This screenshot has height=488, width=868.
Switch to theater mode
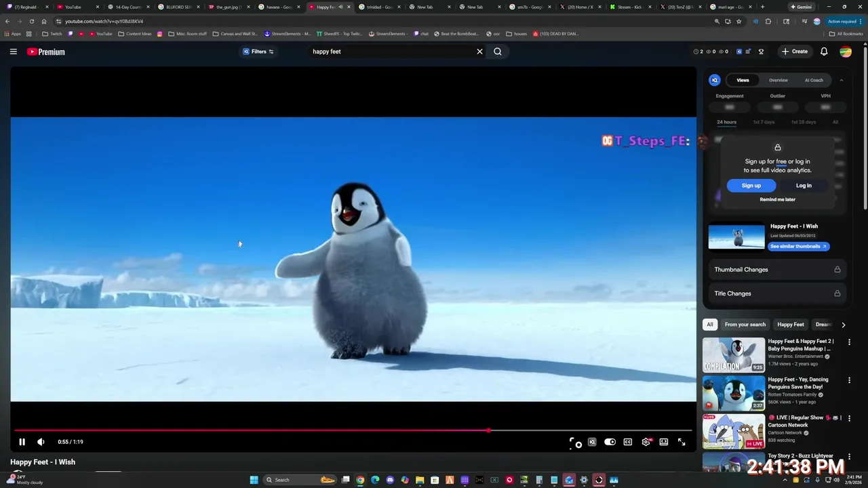point(664,442)
